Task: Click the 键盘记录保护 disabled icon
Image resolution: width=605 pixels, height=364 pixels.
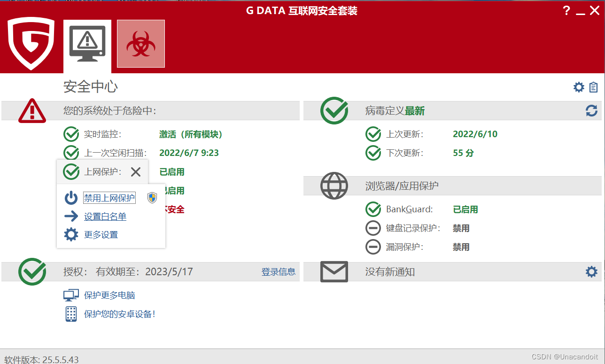Action: click(373, 228)
